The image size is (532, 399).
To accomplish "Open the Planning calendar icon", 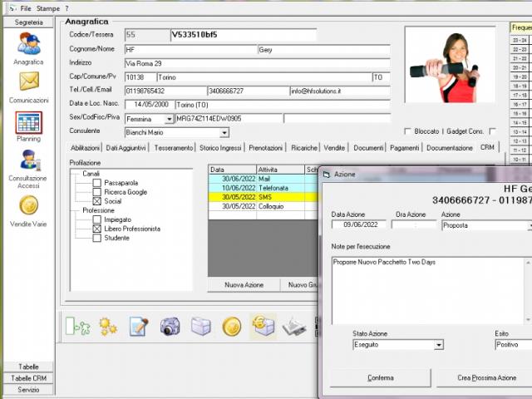I will point(28,122).
